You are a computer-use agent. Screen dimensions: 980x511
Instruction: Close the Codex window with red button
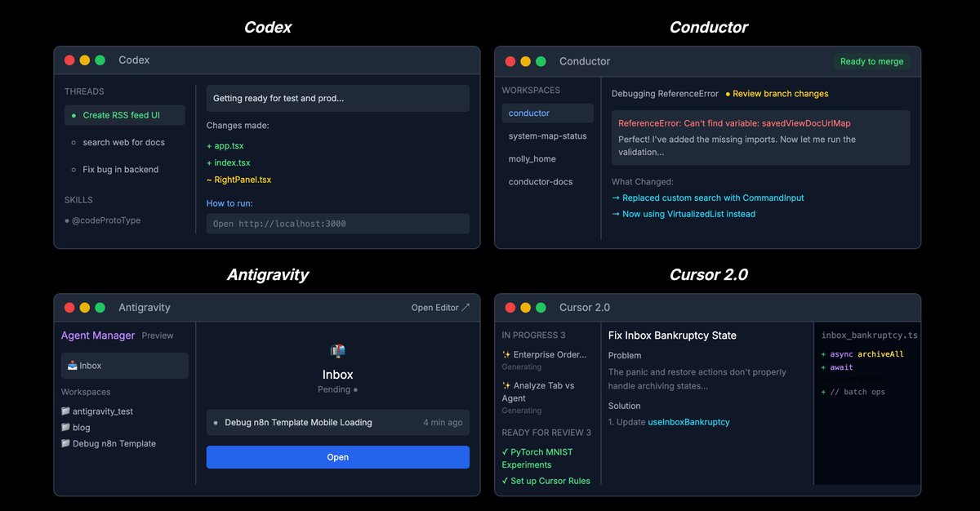point(69,60)
